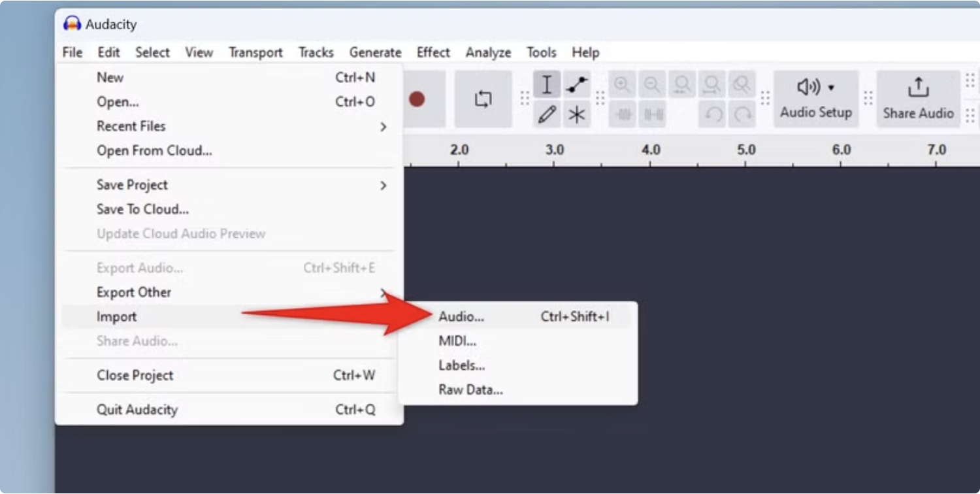Open the Effect menu
The width and height of the screenshot is (980, 494).
[x=433, y=52]
